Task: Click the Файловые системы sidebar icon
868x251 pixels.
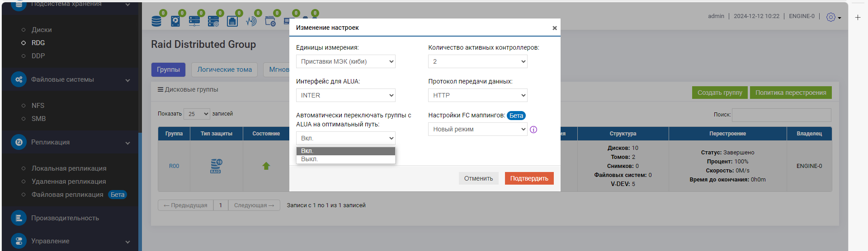Action: click(x=19, y=79)
